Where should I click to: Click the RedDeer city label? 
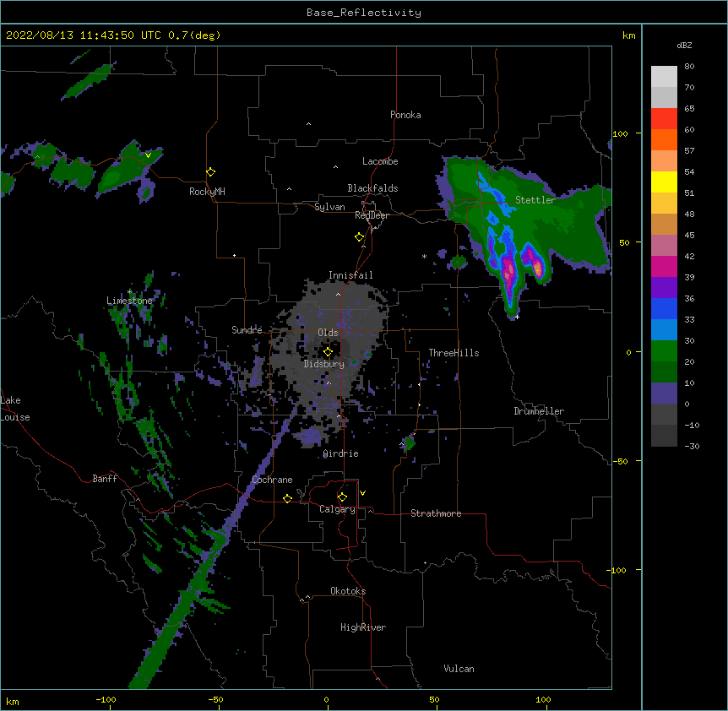pos(372,215)
